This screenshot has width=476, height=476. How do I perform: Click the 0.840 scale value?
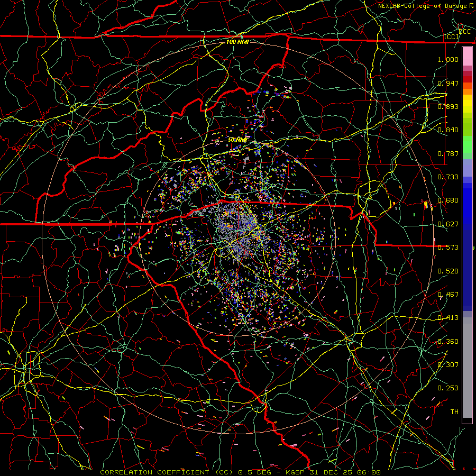448,130
